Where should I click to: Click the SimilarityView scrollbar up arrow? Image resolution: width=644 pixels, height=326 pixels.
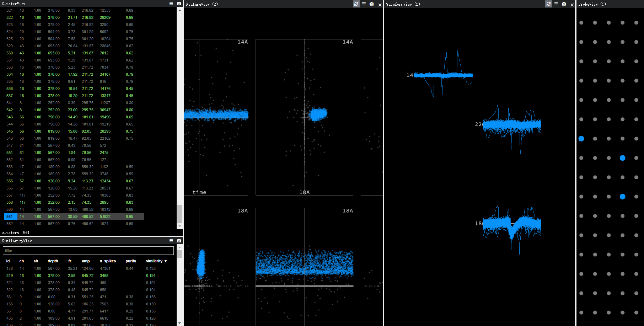pyautogui.click(x=179, y=247)
